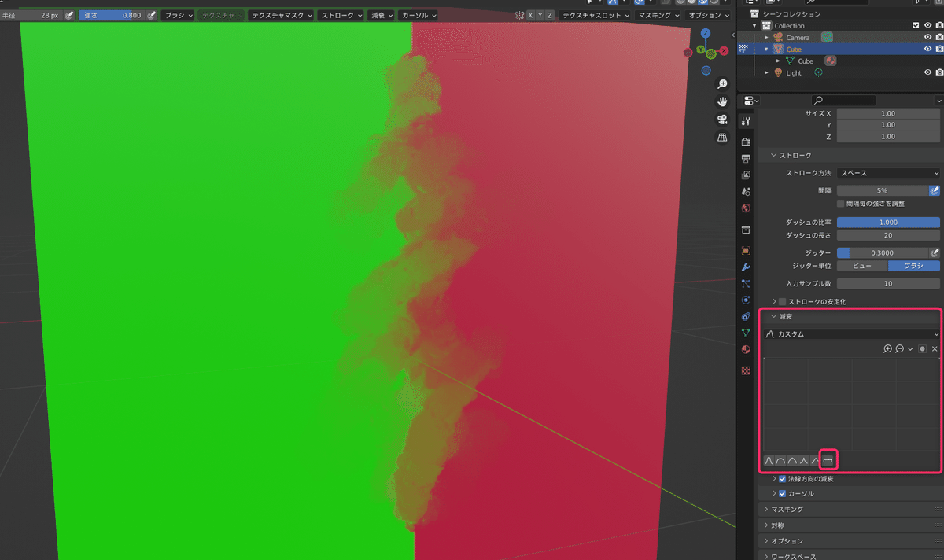Open the テクスチャマスク header dropdown

(x=282, y=15)
